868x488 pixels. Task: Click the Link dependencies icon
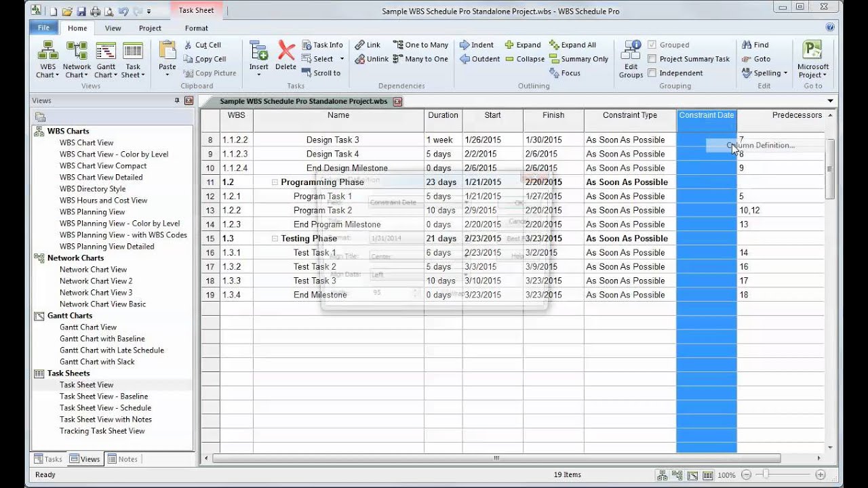point(368,45)
